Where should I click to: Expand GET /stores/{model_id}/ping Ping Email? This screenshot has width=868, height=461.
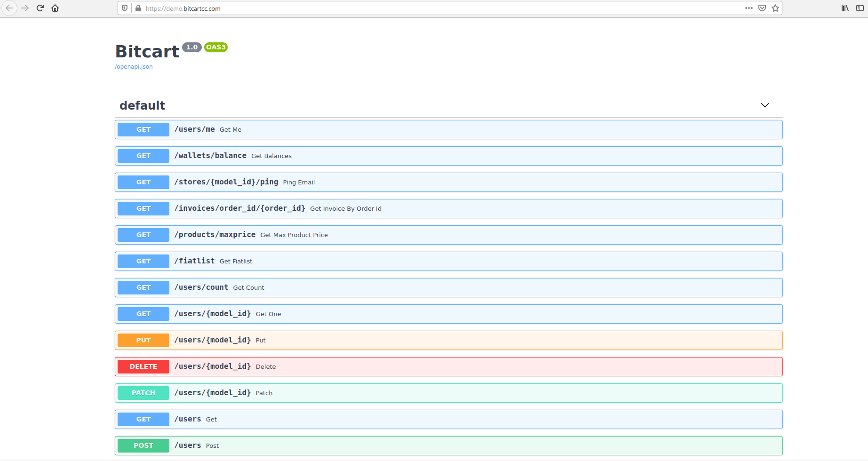(449, 182)
